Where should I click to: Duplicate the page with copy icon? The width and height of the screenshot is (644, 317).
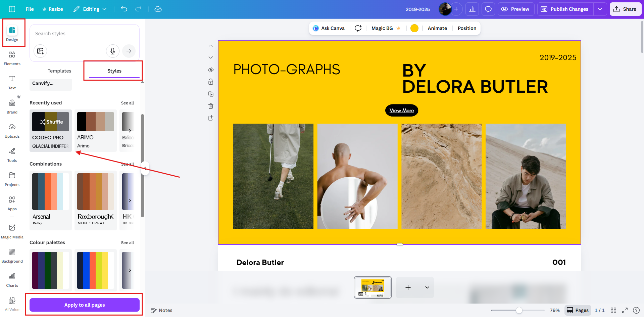211,94
